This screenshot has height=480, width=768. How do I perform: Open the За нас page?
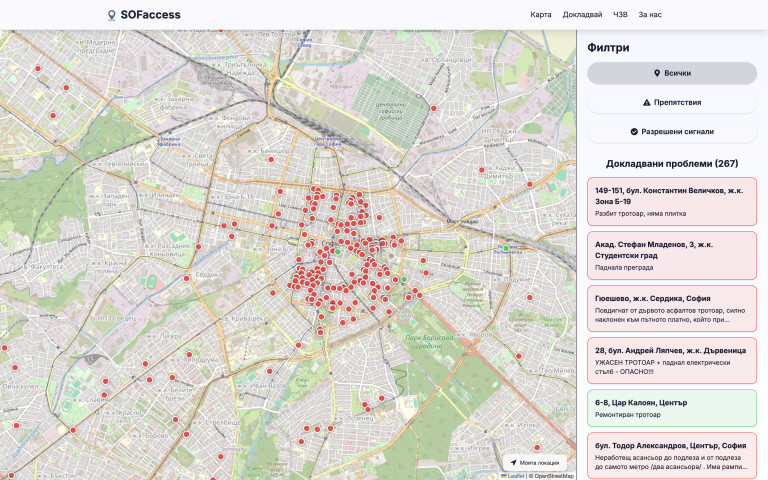click(650, 15)
